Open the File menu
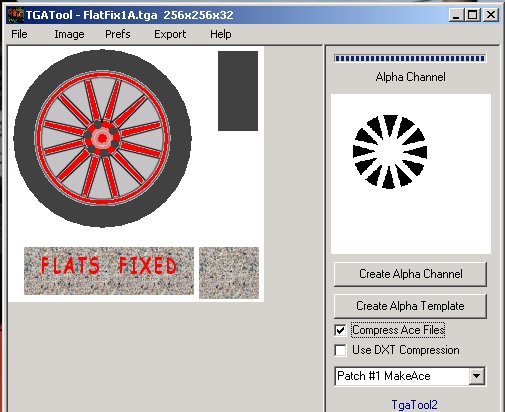The height and width of the screenshot is (412, 505). pos(19,34)
